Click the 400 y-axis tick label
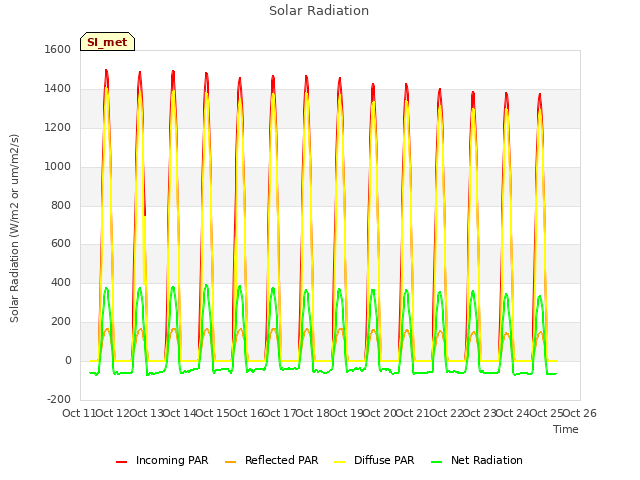640x480 pixels. click(x=61, y=282)
